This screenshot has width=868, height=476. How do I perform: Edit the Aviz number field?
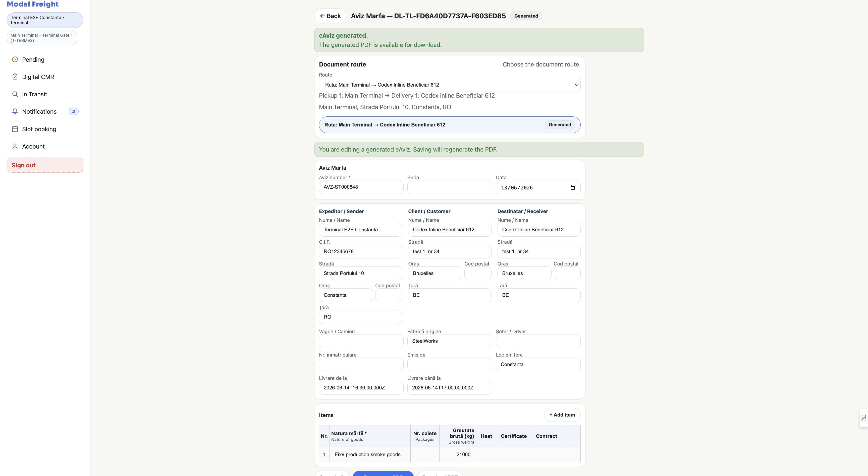coord(361,187)
